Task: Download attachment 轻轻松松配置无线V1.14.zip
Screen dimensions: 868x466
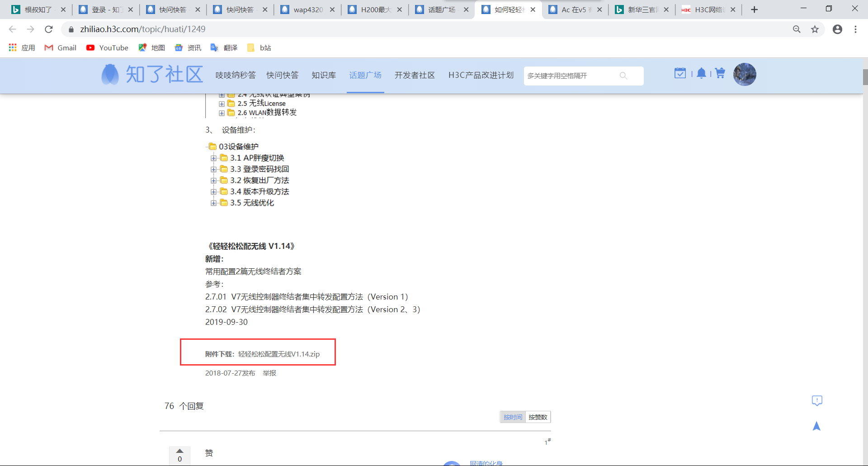Action: click(x=279, y=354)
